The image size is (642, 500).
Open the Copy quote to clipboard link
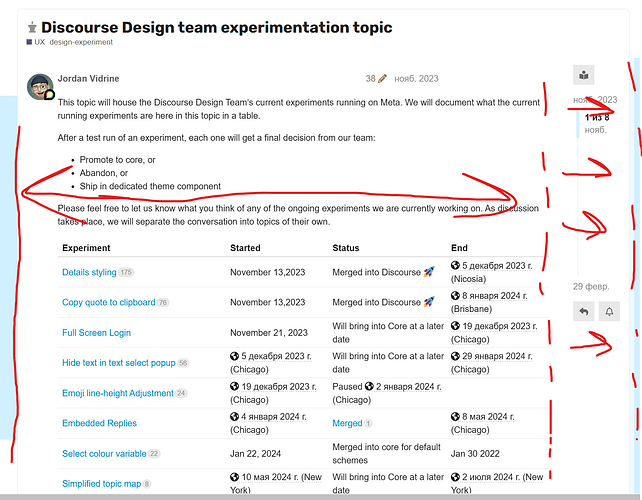point(109,302)
